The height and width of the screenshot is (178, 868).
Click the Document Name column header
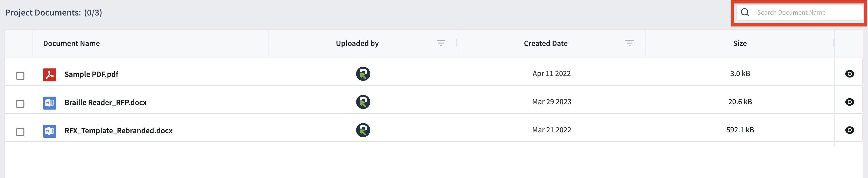(71, 43)
